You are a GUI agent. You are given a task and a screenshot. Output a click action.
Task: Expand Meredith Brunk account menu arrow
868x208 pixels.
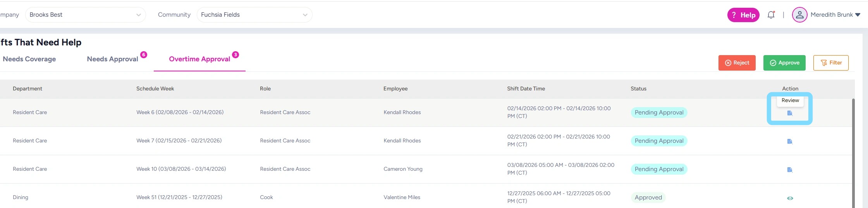click(858, 15)
